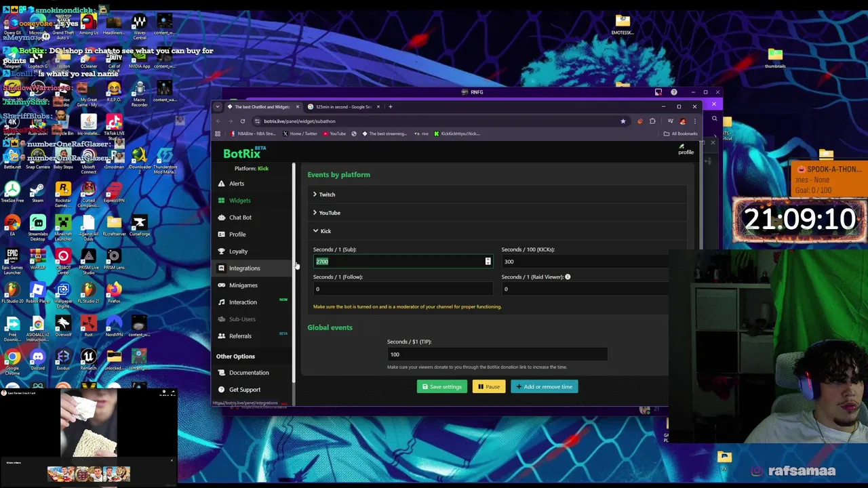Click the Seconds per Follow field

point(403,289)
